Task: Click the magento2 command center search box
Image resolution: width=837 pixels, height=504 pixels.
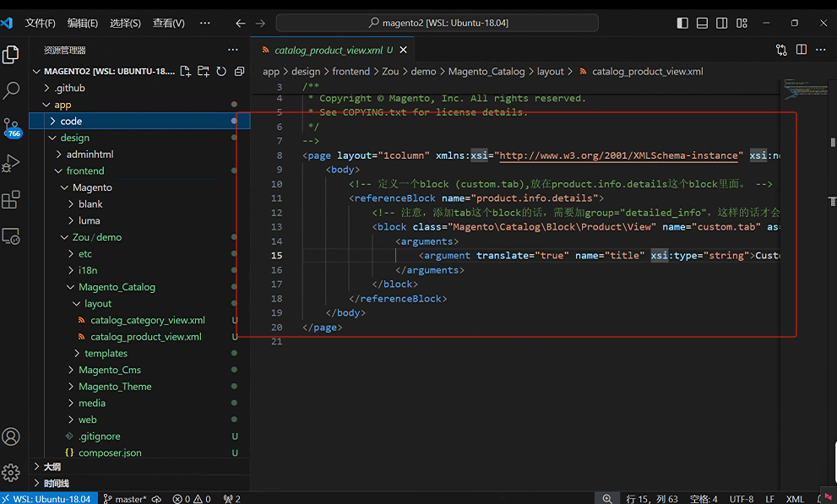Action: [x=438, y=23]
